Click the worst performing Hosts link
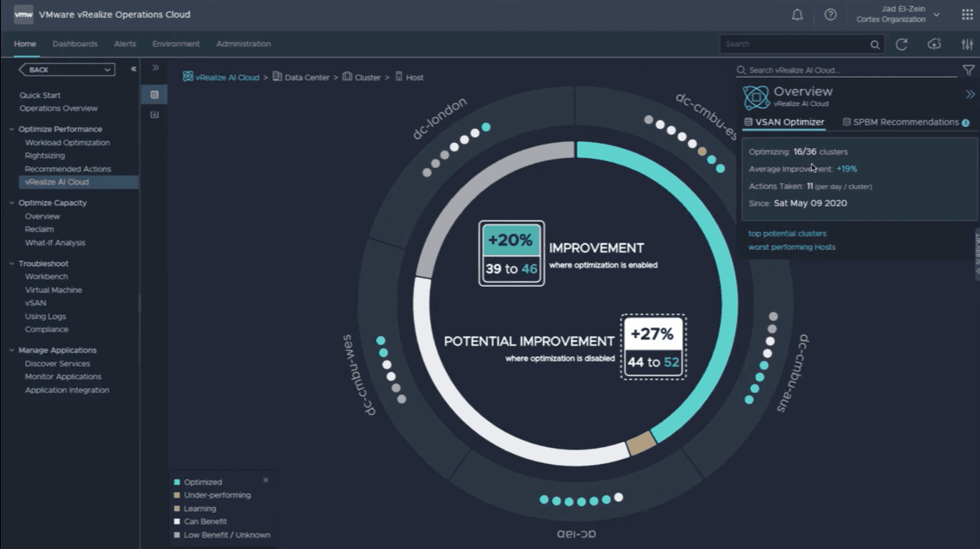980x549 pixels. (x=791, y=247)
